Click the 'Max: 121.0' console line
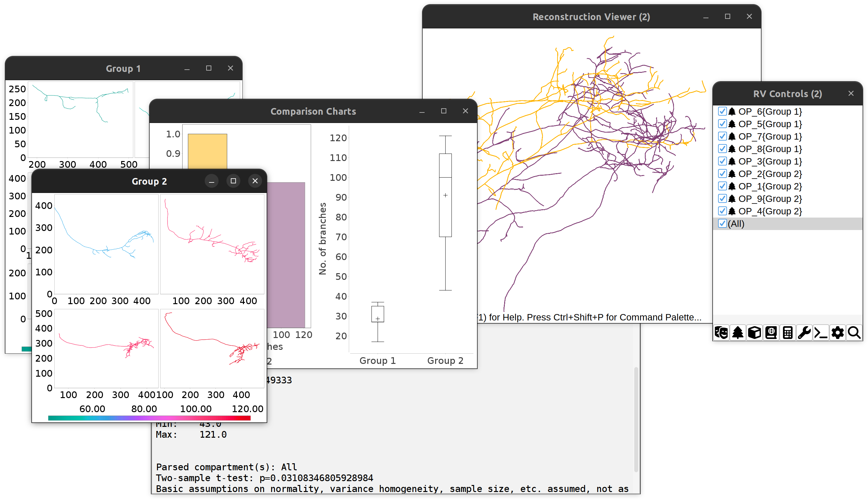868x500 pixels. [191, 435]
